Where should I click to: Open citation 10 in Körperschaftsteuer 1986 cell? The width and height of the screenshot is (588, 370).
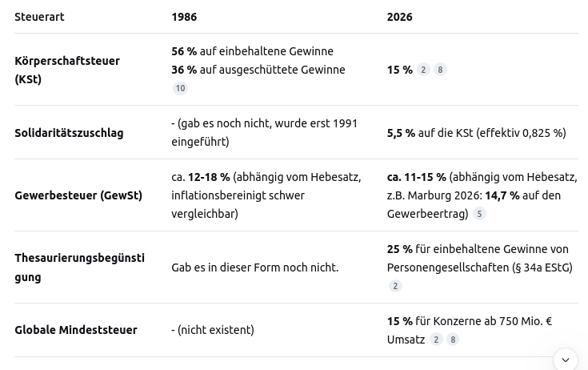[x=180, y=89]
